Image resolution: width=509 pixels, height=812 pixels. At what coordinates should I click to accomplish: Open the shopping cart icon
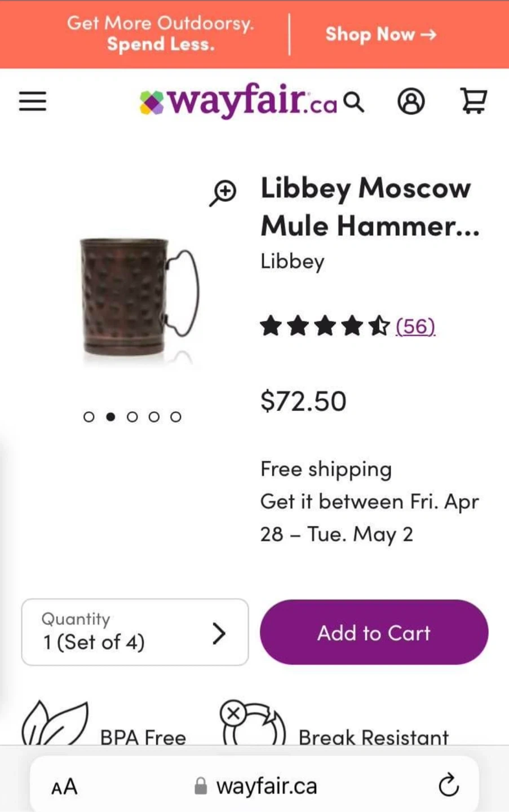click(x=473, y=101)
